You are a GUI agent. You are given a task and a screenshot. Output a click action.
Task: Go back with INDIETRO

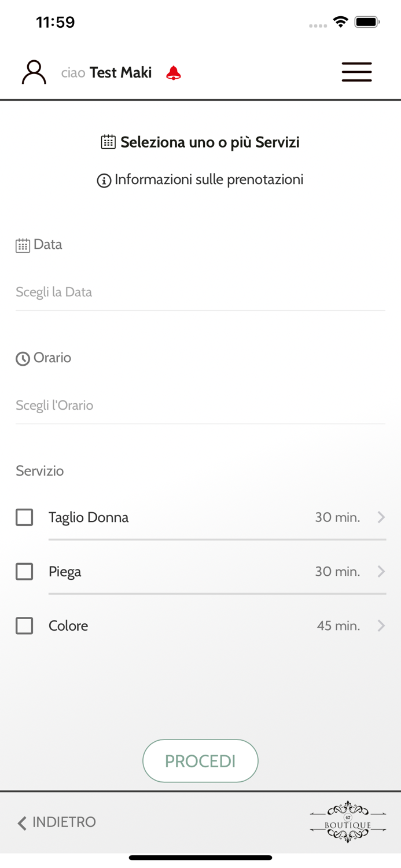coord(57,822)
